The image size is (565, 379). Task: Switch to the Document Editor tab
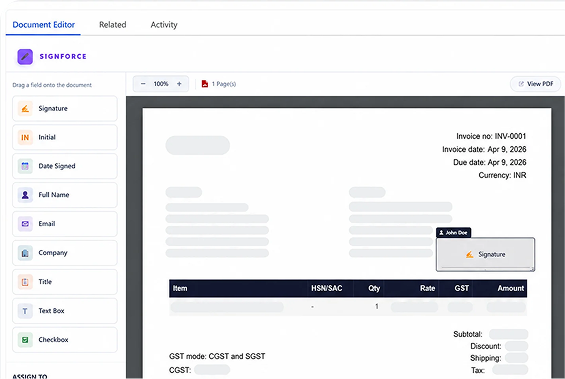click(44, 24)
